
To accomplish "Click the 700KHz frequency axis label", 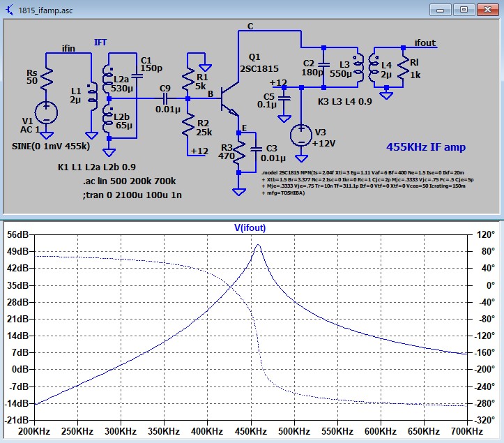I will point(467,431).
